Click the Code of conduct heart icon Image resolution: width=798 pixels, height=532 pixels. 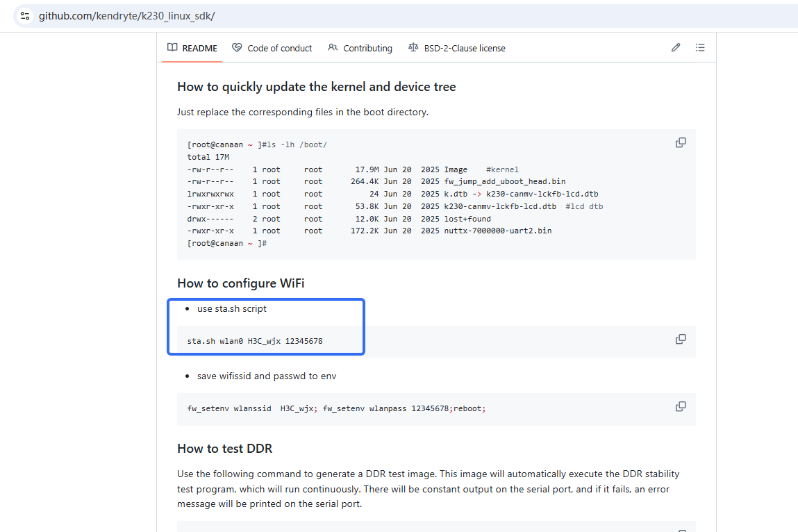click(237, 48)
